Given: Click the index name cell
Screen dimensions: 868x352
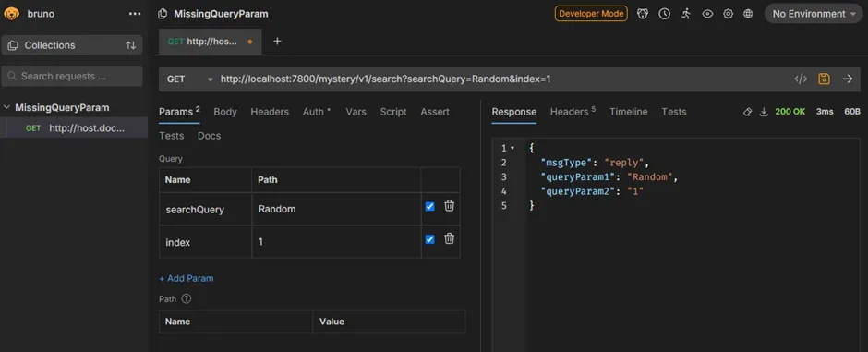Looking at the screenshot, I should coord(205,242).
